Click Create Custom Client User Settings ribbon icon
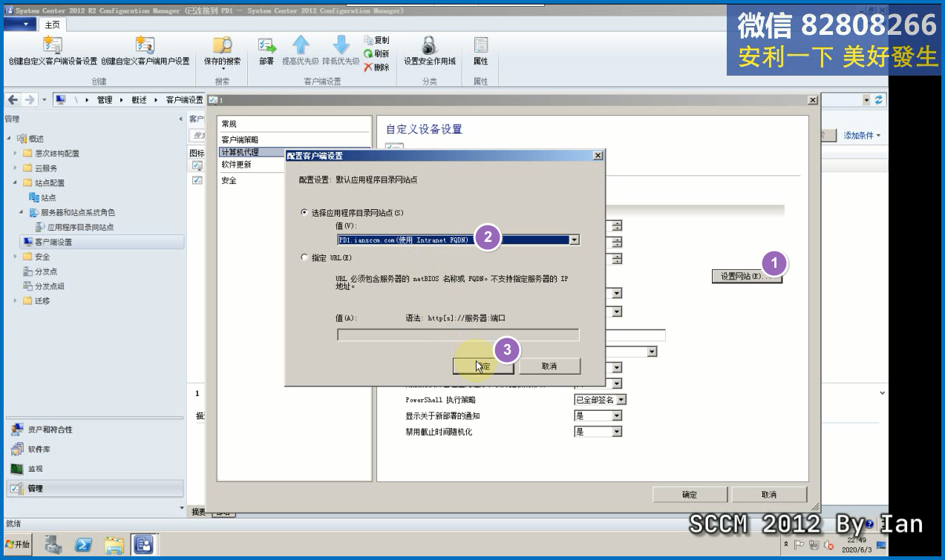Screen dimensions: 945x560 145,45
